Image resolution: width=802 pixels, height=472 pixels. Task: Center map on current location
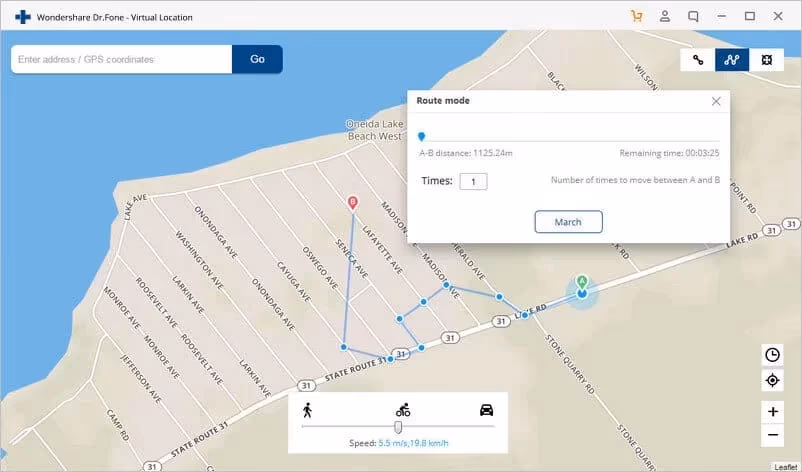[x=772, y=381]
